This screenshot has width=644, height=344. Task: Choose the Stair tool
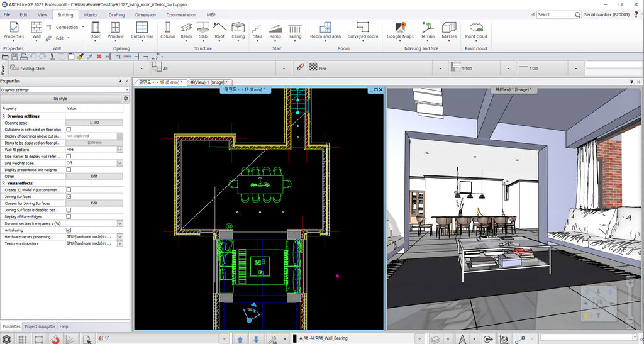click(257, 30)
